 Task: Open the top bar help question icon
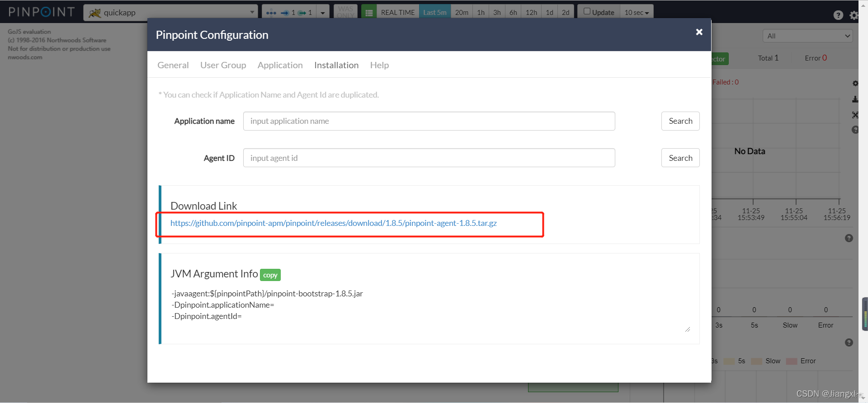click(838, 15)
